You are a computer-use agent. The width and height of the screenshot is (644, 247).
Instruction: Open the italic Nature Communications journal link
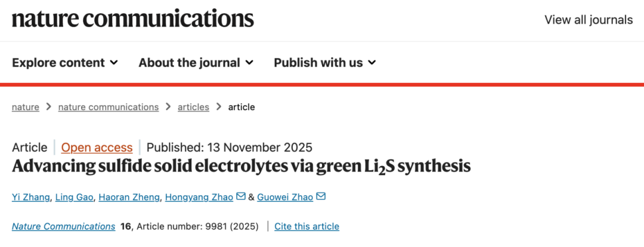click(x=64, y=226)
